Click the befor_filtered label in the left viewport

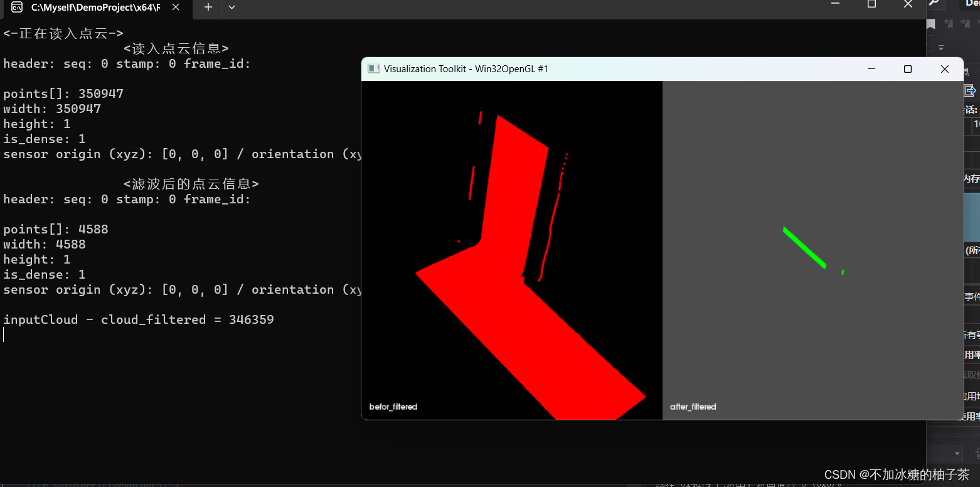click(x=393, y=407)
